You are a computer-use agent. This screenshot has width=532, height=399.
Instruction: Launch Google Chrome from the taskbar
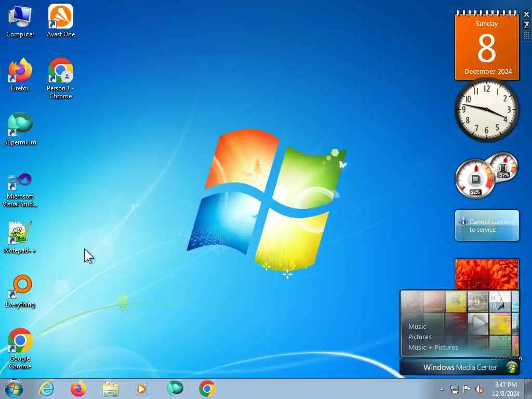point(207,389)
